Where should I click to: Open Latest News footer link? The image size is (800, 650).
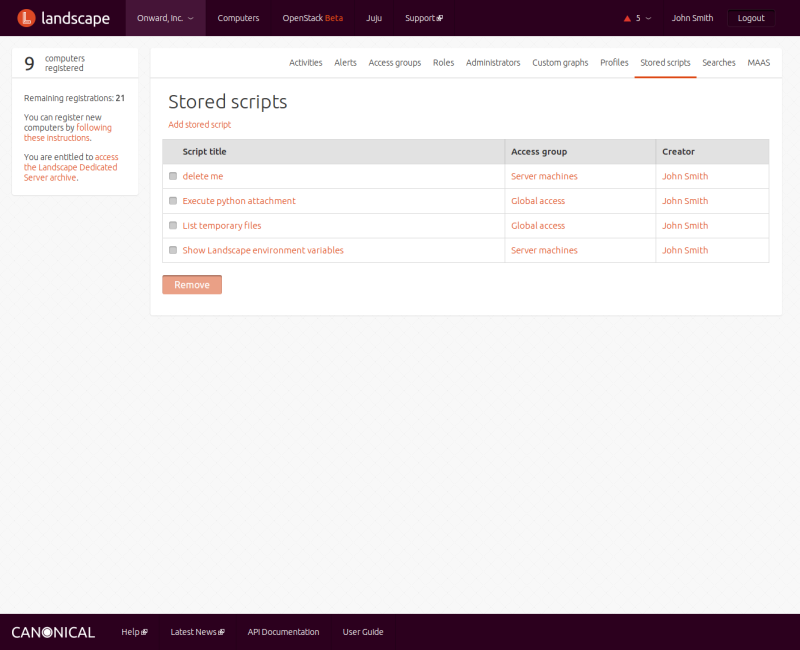197,632
